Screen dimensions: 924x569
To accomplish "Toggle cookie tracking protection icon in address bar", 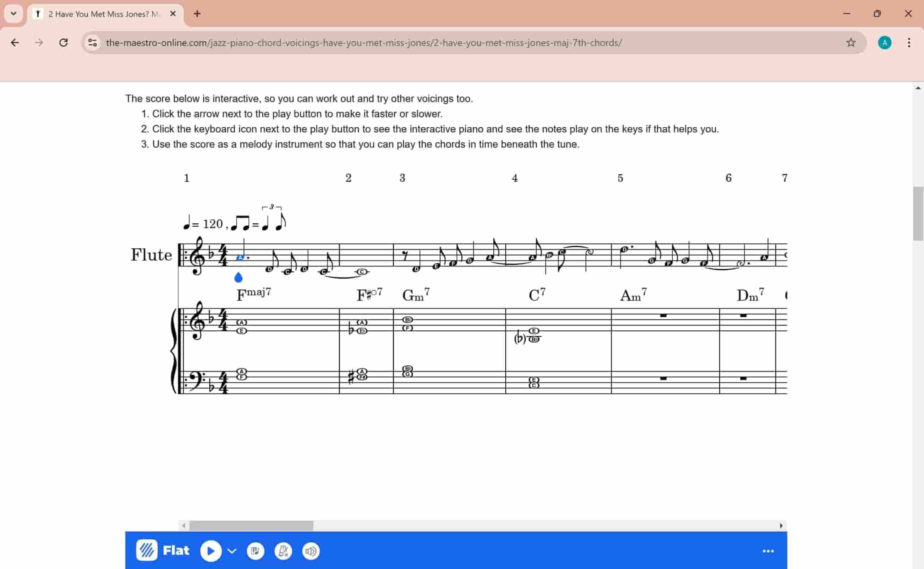I will point(92,43).
